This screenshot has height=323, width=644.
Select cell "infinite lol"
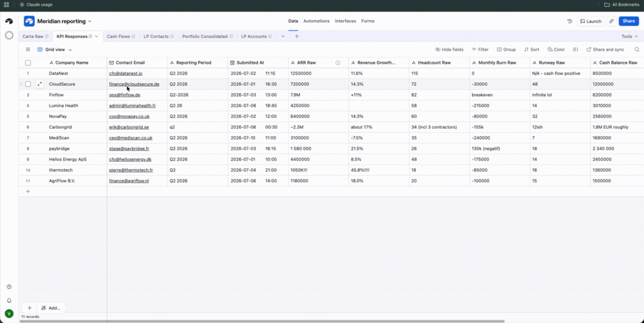[x=560, y=95]
